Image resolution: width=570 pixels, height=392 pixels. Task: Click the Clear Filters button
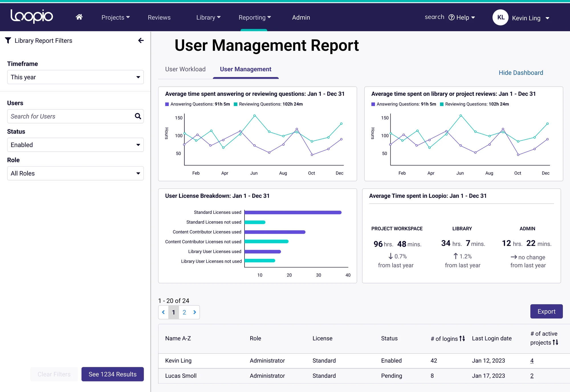click(x=54, y=374)
